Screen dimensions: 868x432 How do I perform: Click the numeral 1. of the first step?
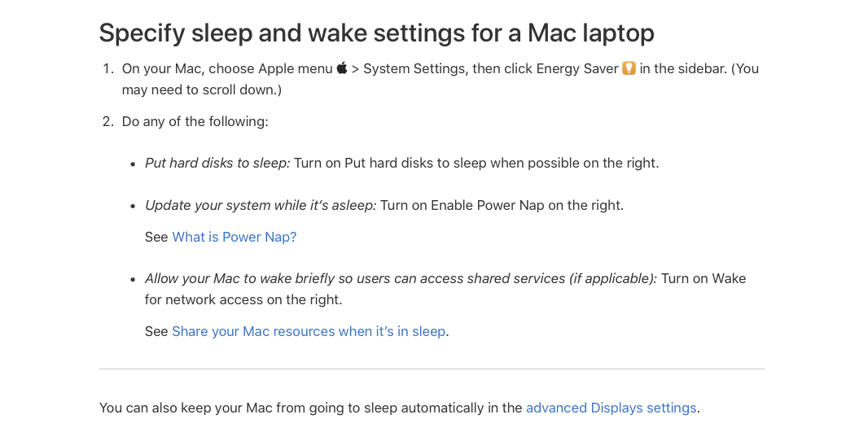click(108, 68)
